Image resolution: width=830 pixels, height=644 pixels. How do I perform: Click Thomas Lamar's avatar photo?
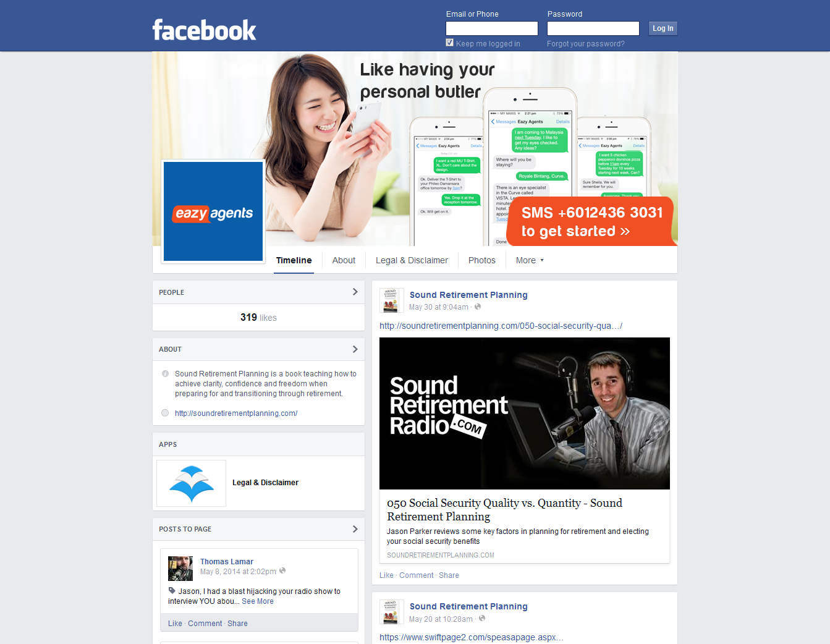[180, 569]
